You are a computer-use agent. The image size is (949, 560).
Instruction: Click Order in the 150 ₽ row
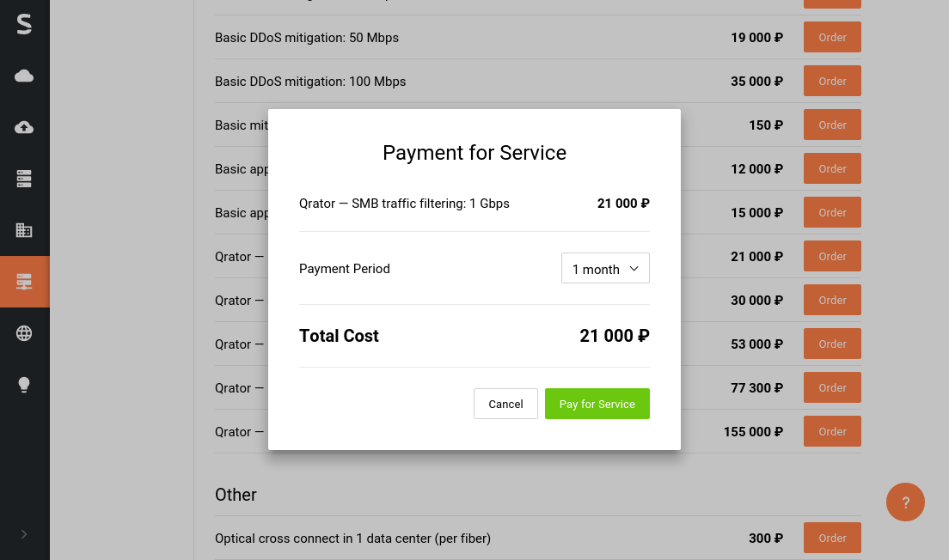(832, 125)
